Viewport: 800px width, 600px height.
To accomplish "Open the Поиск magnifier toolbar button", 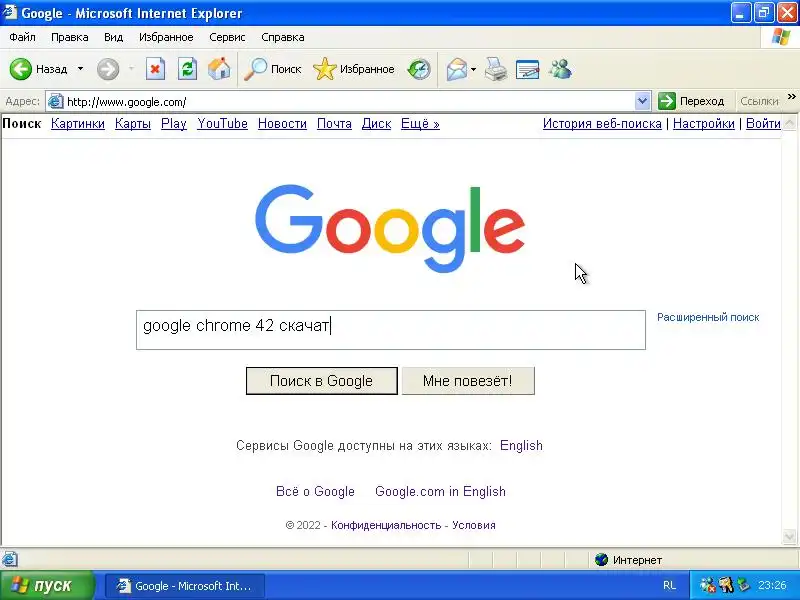I will [272, 69].
